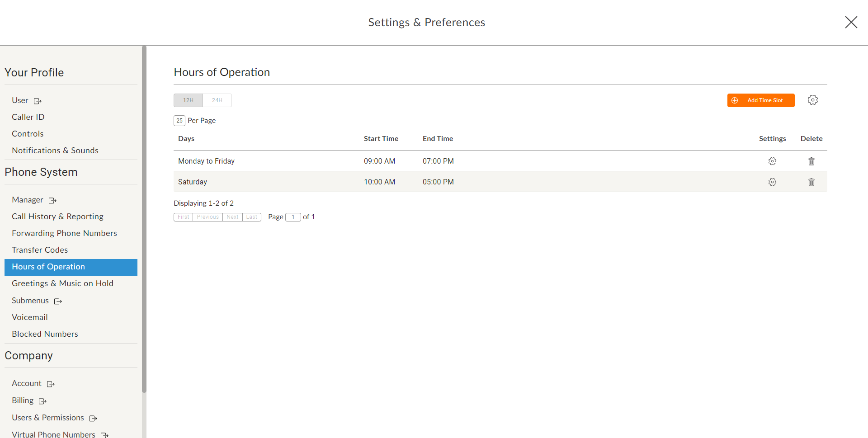Click the 09:00 AM start time
868x438 pixels.
pyautogui.click(x=379, y=161)
